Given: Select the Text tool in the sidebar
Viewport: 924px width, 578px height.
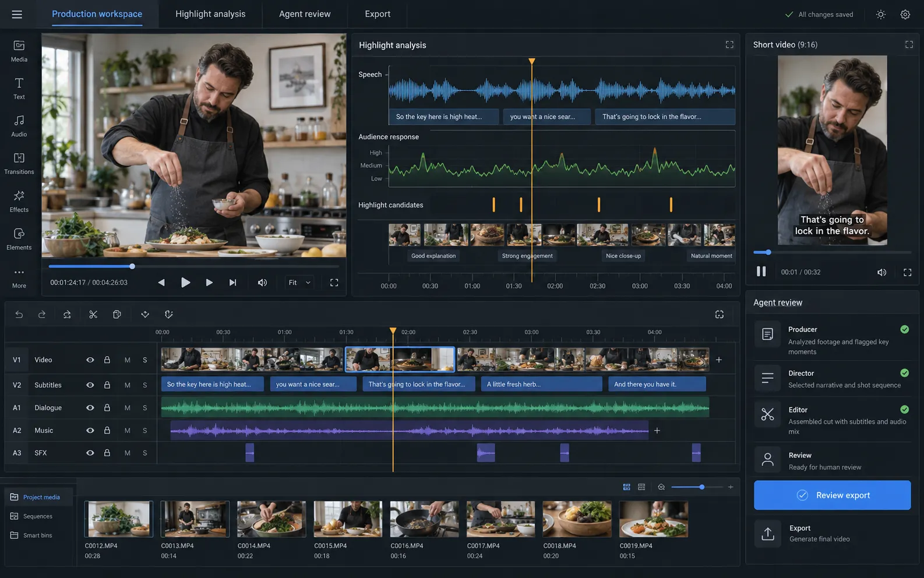Looking at the screenshot, I should [x=19, y=89].
